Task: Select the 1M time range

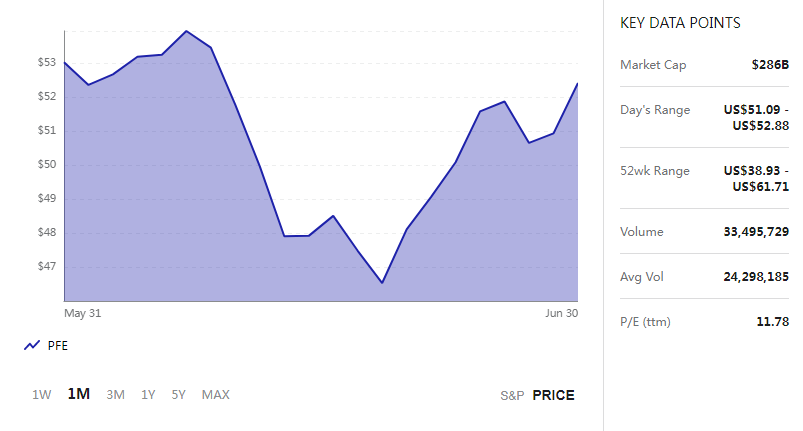Action: [79, 394]
